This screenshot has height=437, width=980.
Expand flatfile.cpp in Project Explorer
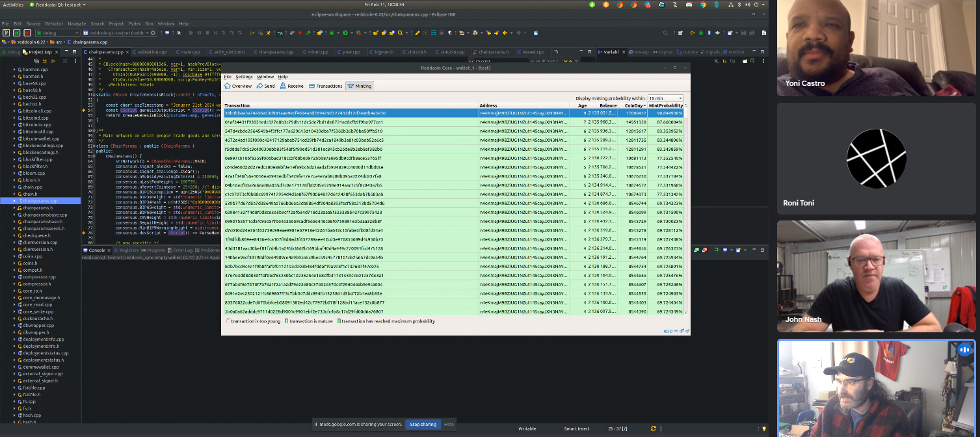[14, 388]
